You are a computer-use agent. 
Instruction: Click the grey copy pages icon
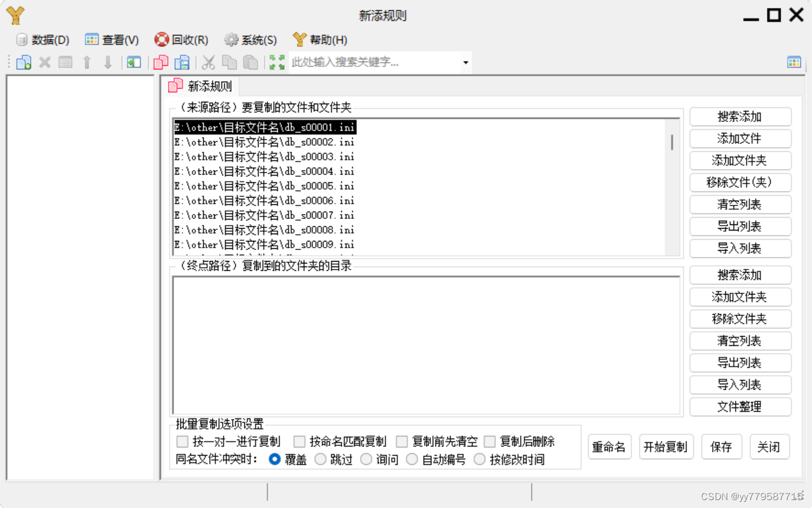point(229,62)
